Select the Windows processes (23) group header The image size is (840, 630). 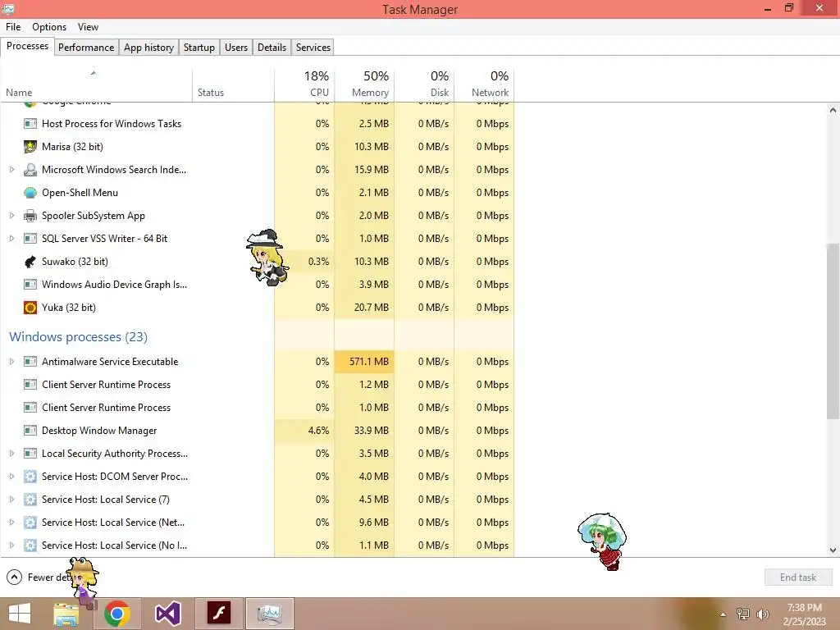(x=78, y=337)
